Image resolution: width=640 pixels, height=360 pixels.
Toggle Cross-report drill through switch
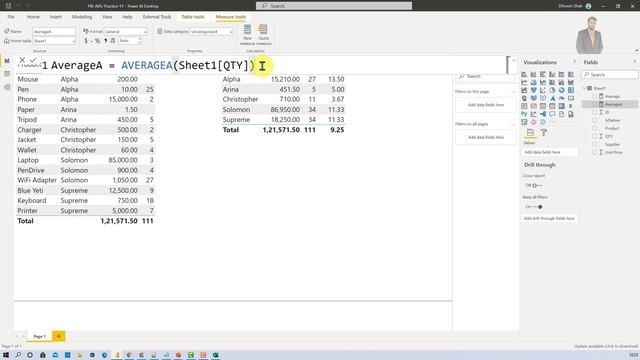point(537,185)
